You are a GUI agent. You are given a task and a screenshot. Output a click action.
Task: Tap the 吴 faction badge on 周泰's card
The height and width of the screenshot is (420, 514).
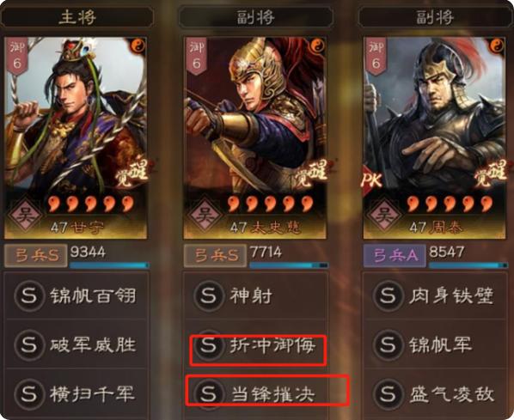(384, 216)
